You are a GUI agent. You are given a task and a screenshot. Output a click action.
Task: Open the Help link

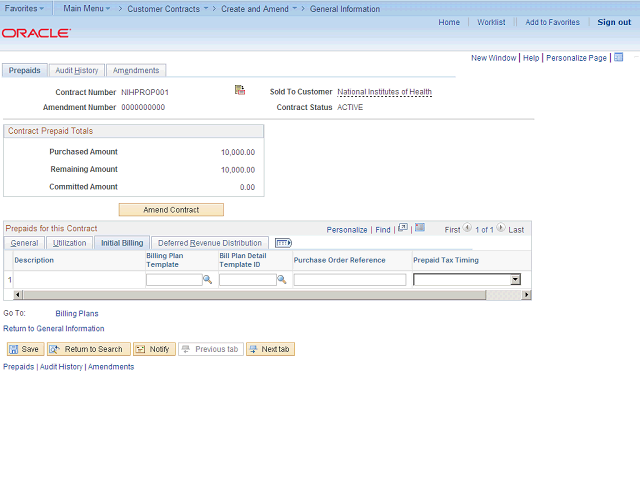pos(531,58)
